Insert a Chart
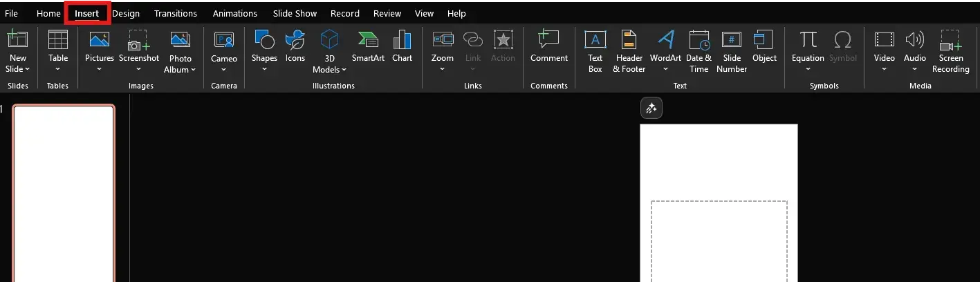 402,46
